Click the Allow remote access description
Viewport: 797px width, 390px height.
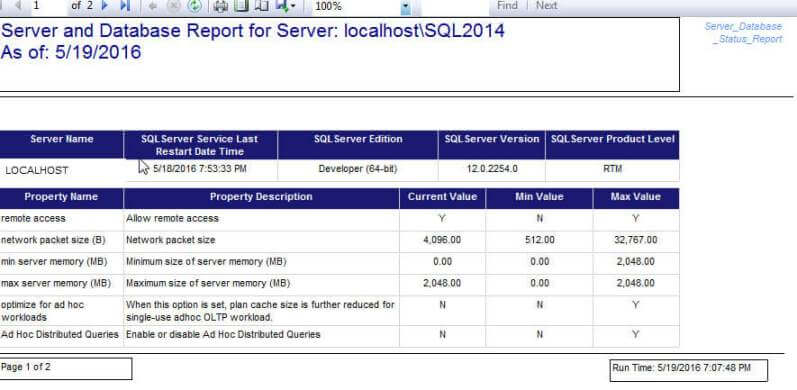[x=172, y=219]
